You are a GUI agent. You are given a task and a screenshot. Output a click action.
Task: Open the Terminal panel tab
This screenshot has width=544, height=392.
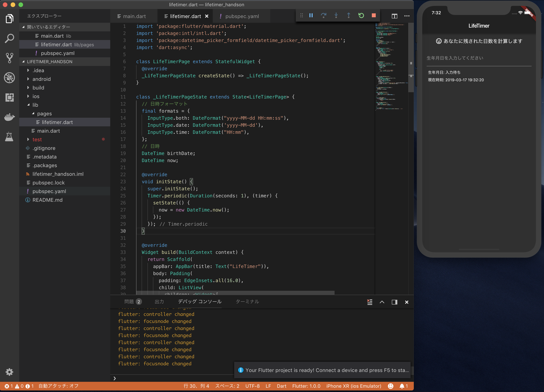247,302
